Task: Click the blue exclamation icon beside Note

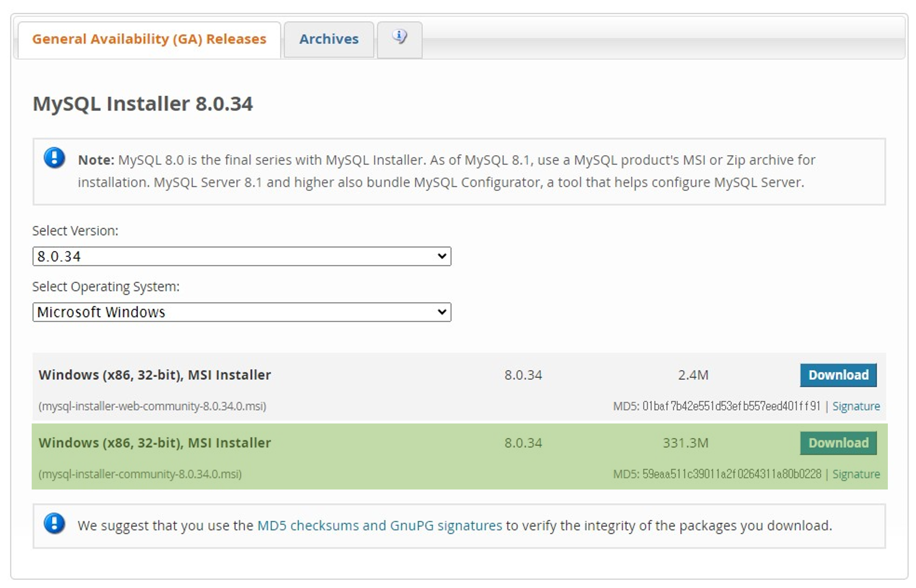Action: (x=54, y=158)
